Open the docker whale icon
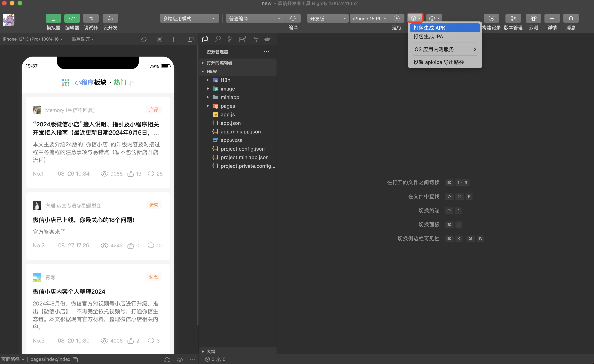Viewport: 594px width, 364px height. [x=268, y=39]
